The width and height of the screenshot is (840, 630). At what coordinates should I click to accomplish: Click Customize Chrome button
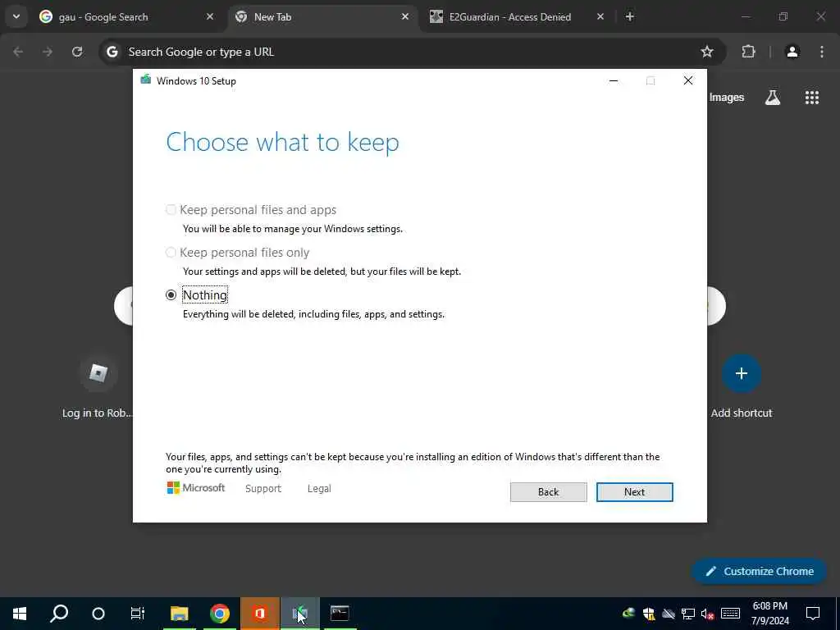(x=759, y=571)
